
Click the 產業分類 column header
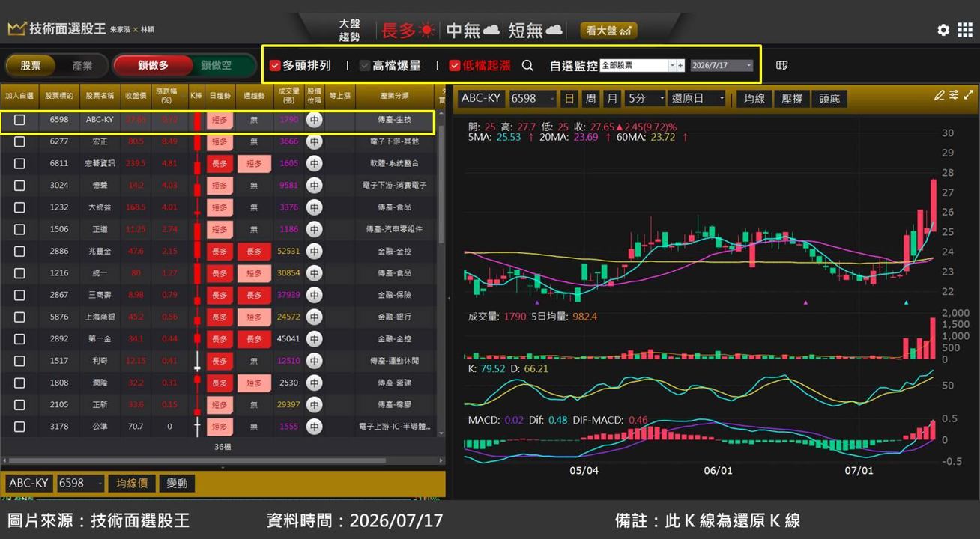pyautogui.click(x=394, y=96)
